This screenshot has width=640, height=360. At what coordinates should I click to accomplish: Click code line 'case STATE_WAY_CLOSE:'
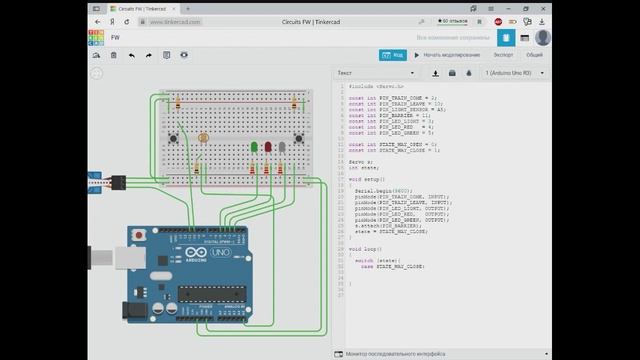click(x=393, y=267)
